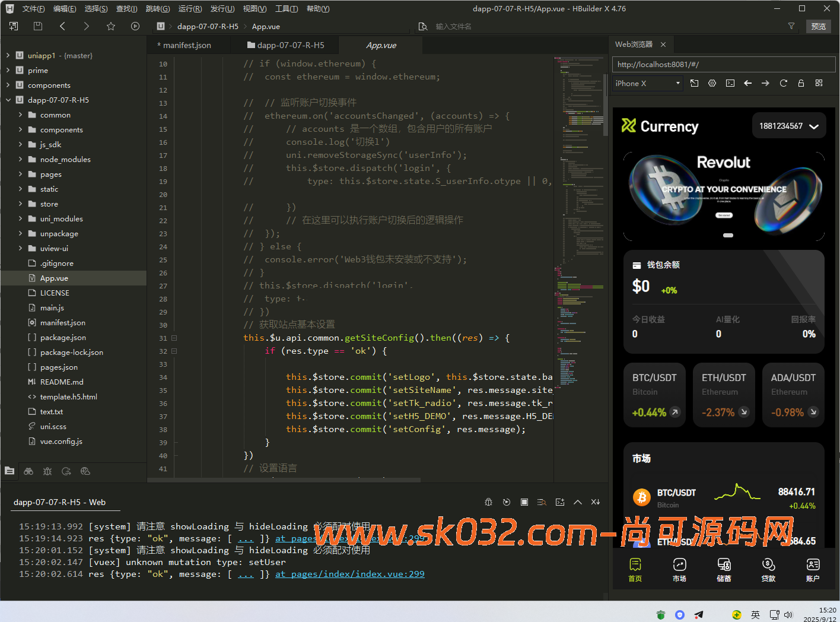The height and width of the screenshot is (622, 840).
Task: Expand the pages folder in the project tree
Action: coord(21,174)
